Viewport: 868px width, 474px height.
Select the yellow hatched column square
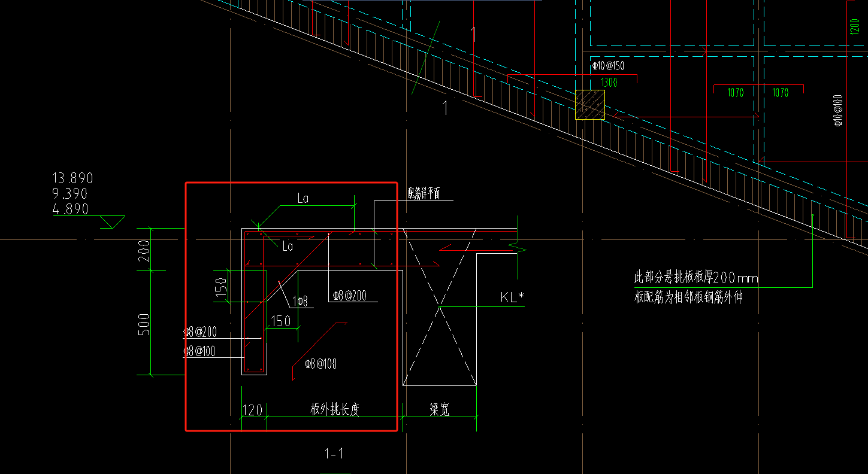(x=590, y=105)
